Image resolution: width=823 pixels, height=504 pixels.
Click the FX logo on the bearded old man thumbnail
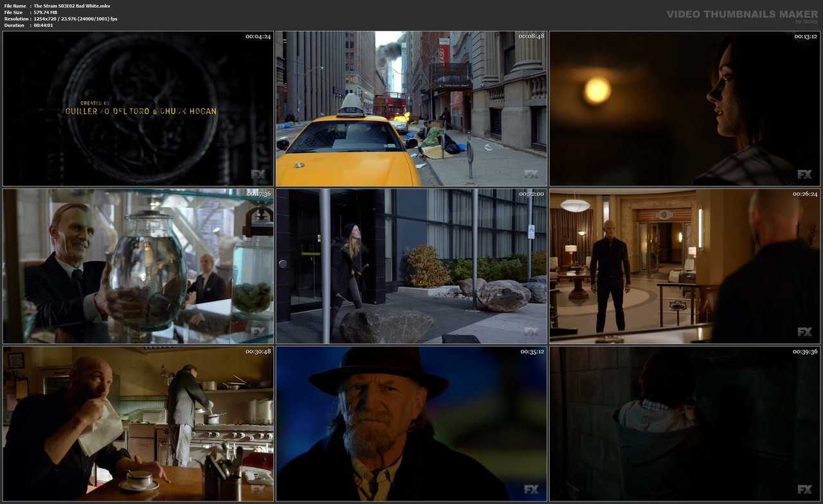point(532,489)
